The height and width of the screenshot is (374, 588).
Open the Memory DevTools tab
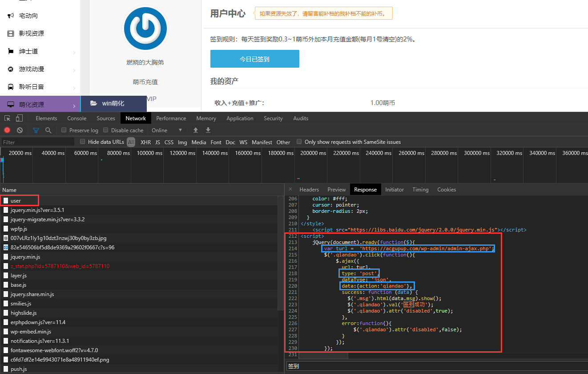(x=206, y=118)
